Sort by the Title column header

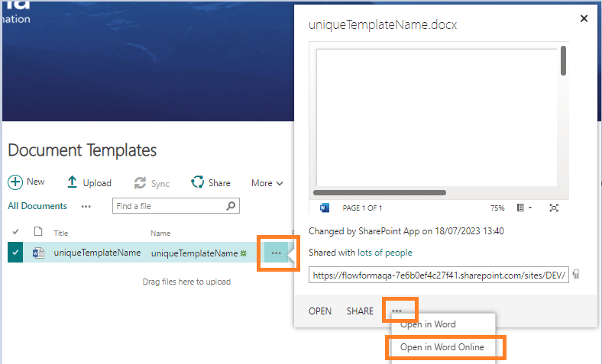pyautogui.click(x=60, y=234)
